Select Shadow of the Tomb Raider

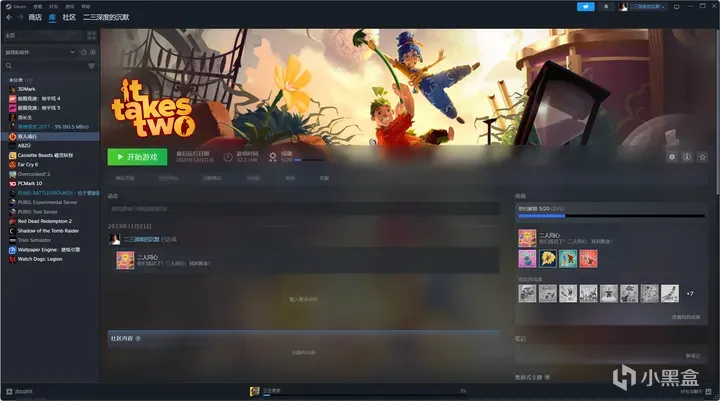(x=50, y=231)
